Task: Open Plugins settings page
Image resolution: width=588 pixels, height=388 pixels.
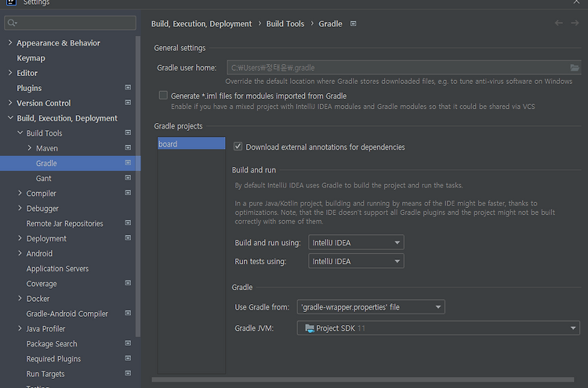Action: point(29,88)
